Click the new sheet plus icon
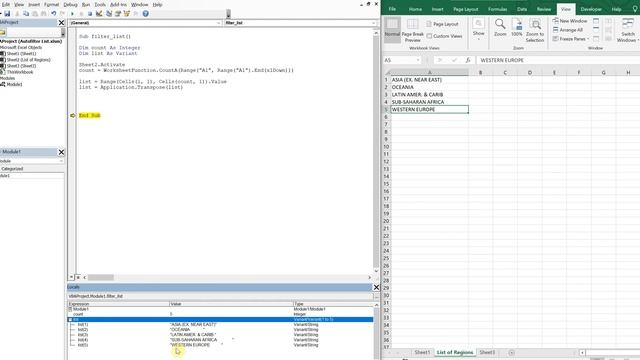640x360 pixels. [x=511, y=352]
